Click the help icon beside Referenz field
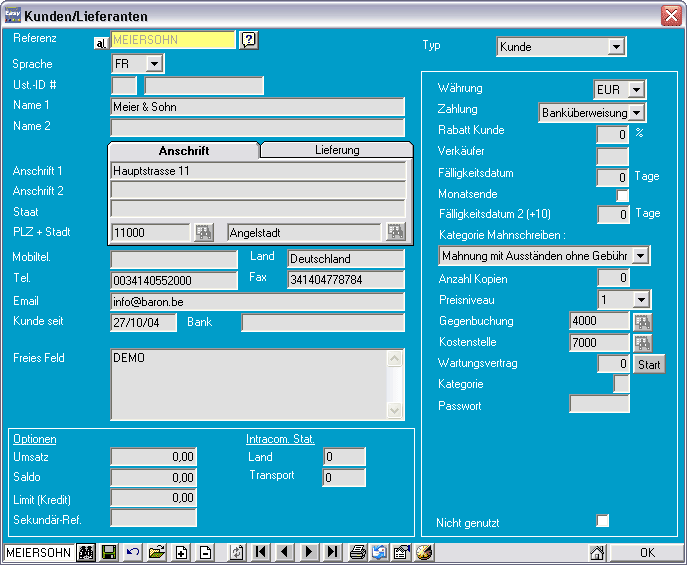This screenshot has width=687, height=565. click(249, 40)
